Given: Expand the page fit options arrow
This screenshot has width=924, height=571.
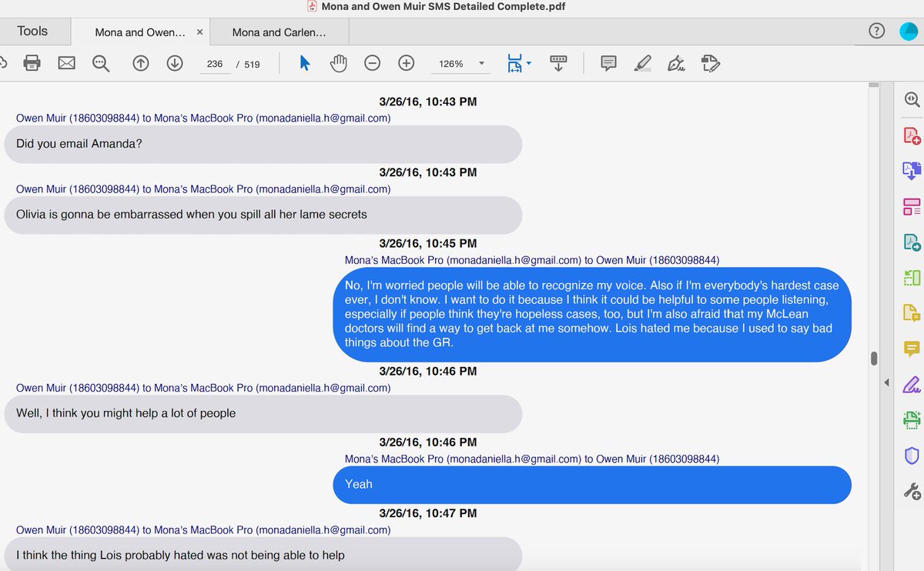Looking at the screenshot, I should (x=528, y=63).
